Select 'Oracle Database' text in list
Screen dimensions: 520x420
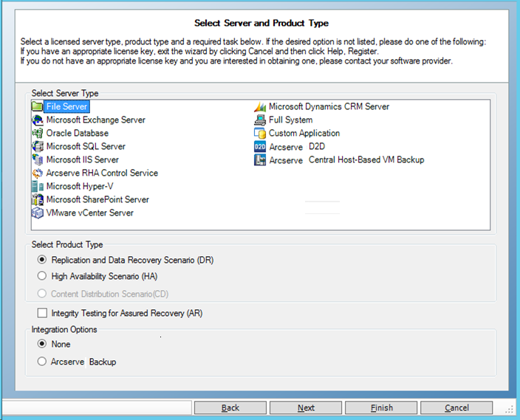(x=78, y=133)
